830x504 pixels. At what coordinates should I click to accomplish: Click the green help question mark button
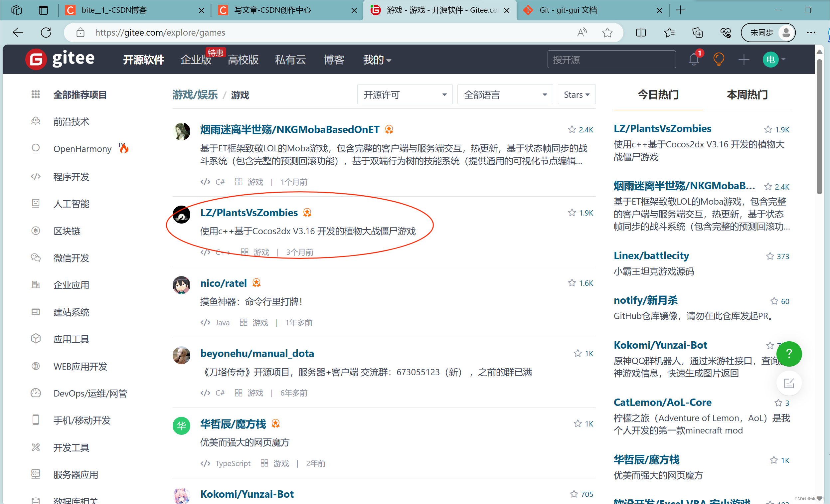pos(788,354)
